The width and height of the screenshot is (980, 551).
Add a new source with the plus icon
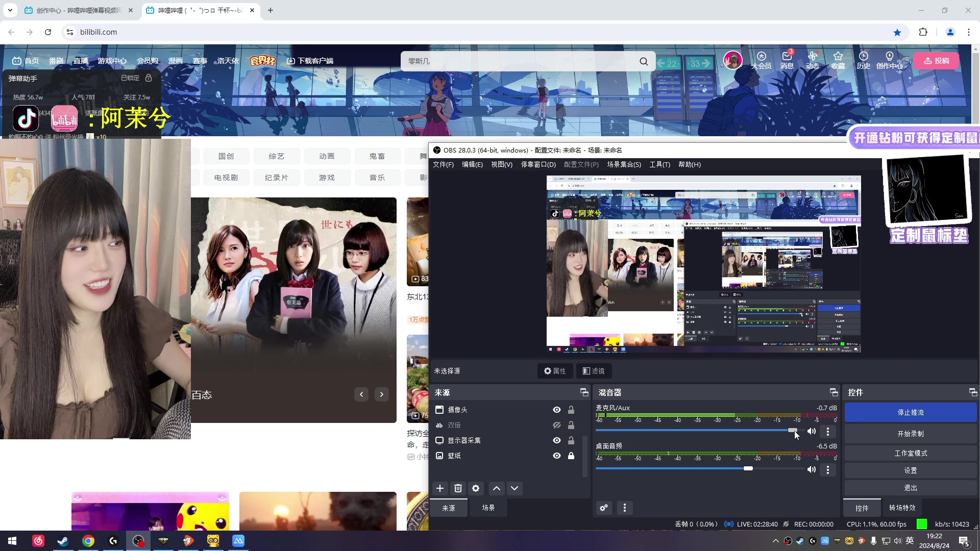[x=440, y=488]
